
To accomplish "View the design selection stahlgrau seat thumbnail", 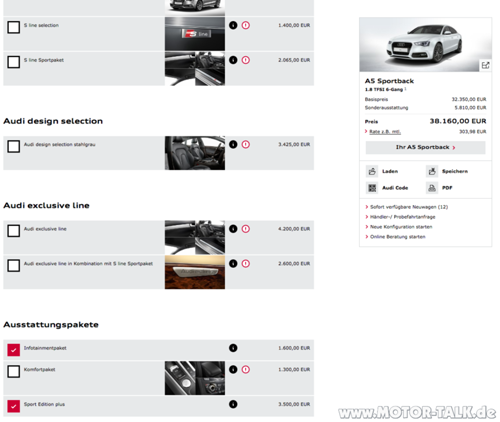I will coord(195,153).
